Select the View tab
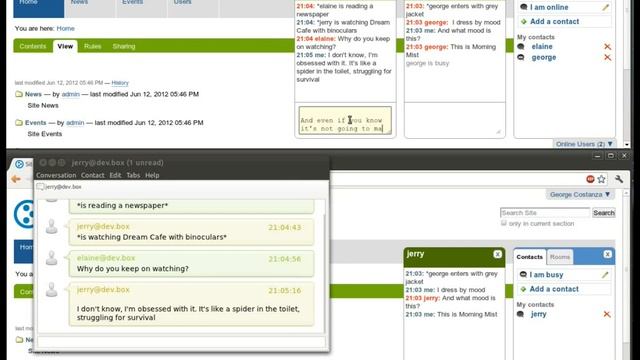 point(65,46)
